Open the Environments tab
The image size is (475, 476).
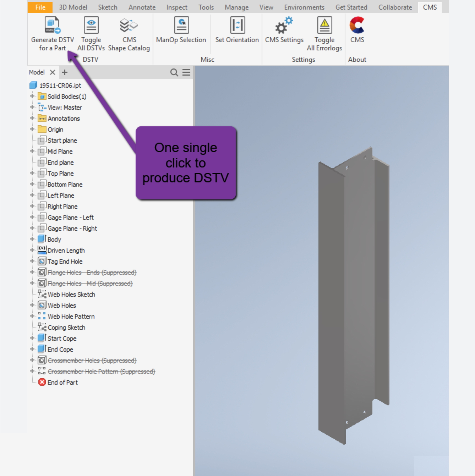click(x=304, y=7)
